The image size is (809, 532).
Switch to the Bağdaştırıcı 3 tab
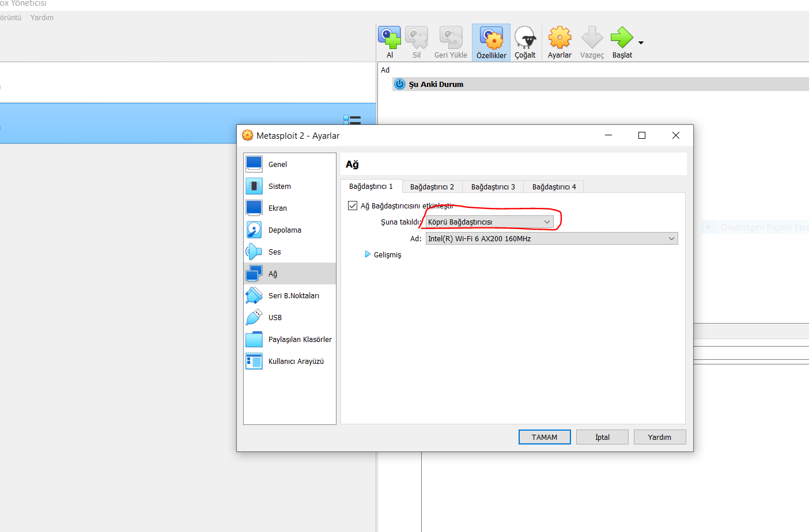(493, 187)
